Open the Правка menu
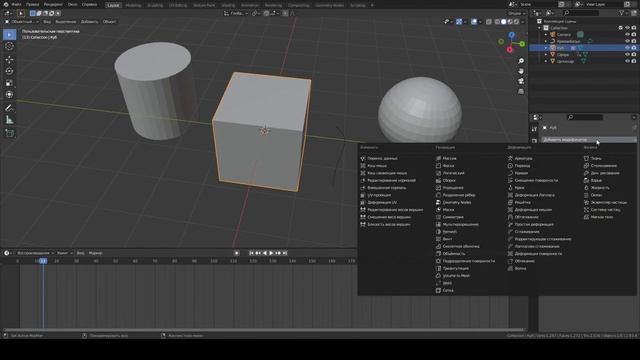 tap(33, 4)
